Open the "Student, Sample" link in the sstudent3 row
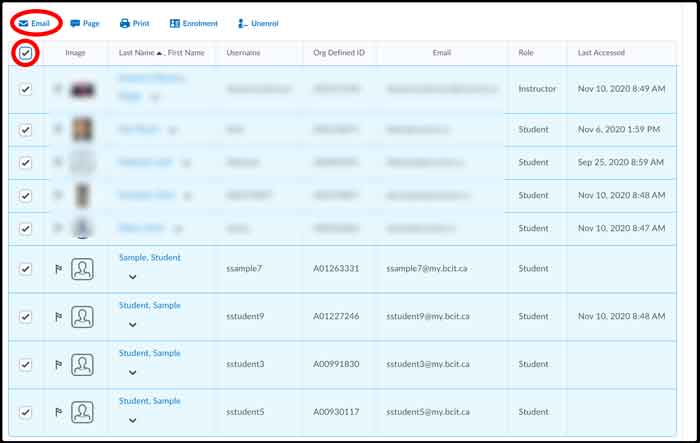The image size is (700, 443). pos(149,353)
